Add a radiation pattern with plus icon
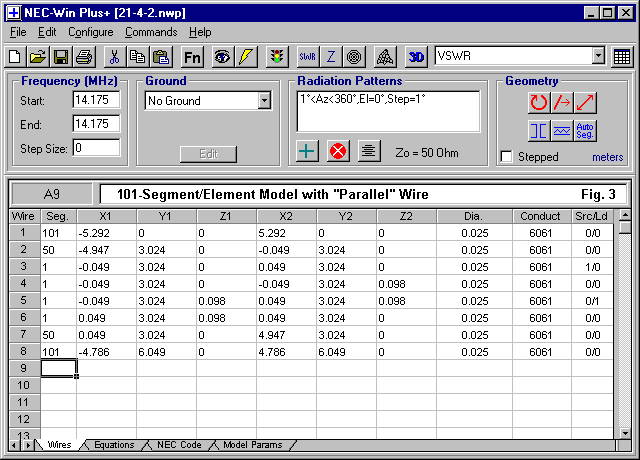This screenshot has height=460, width=640. tap(309, 151)
